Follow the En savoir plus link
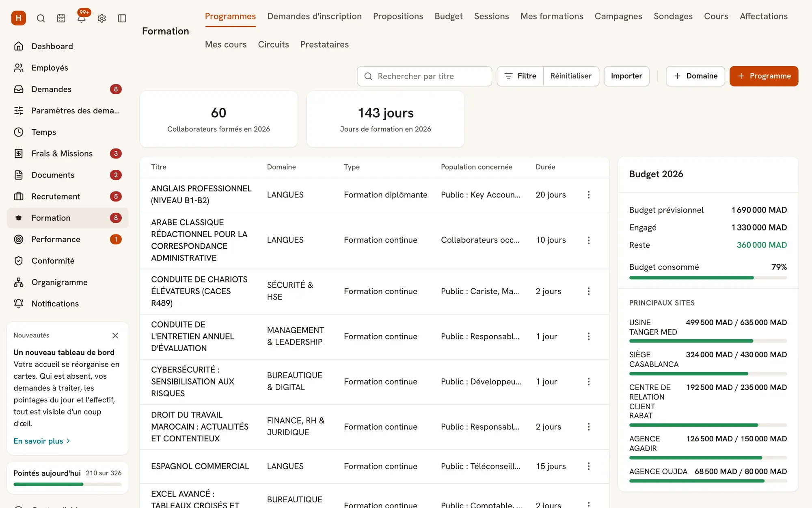Viewport: 812px width, 508px height. [x=42, y=441]
